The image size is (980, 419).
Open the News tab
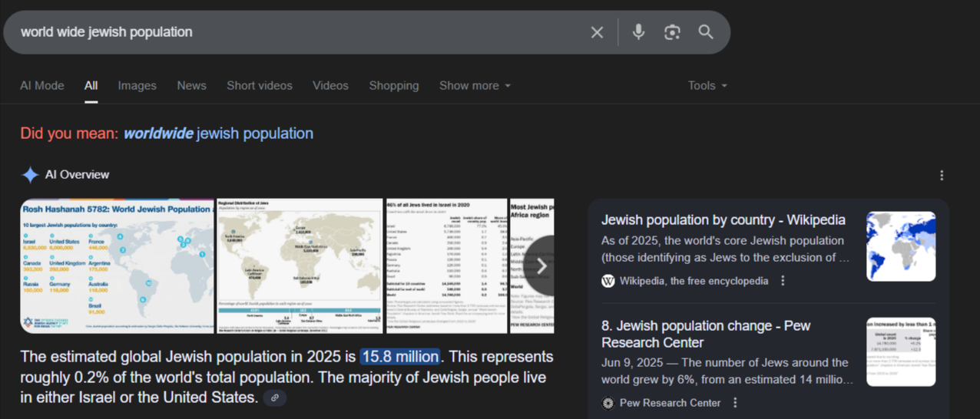coord(191,86)
